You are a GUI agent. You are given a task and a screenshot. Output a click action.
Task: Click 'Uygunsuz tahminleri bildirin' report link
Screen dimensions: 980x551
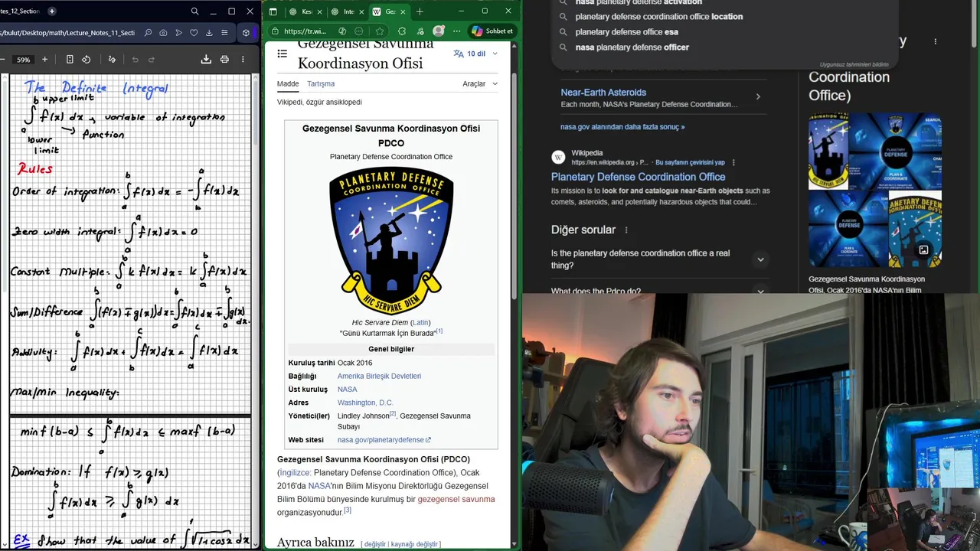[854, 64]
